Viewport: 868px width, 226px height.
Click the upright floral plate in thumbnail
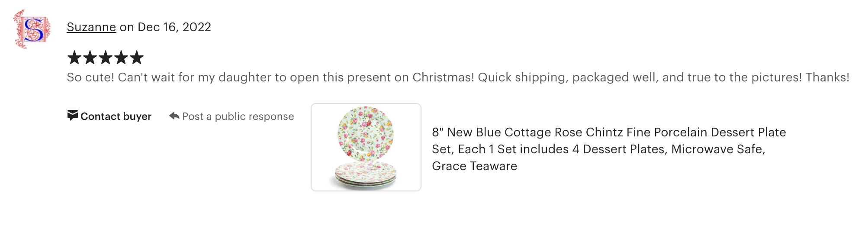click(x=366, y=133)
